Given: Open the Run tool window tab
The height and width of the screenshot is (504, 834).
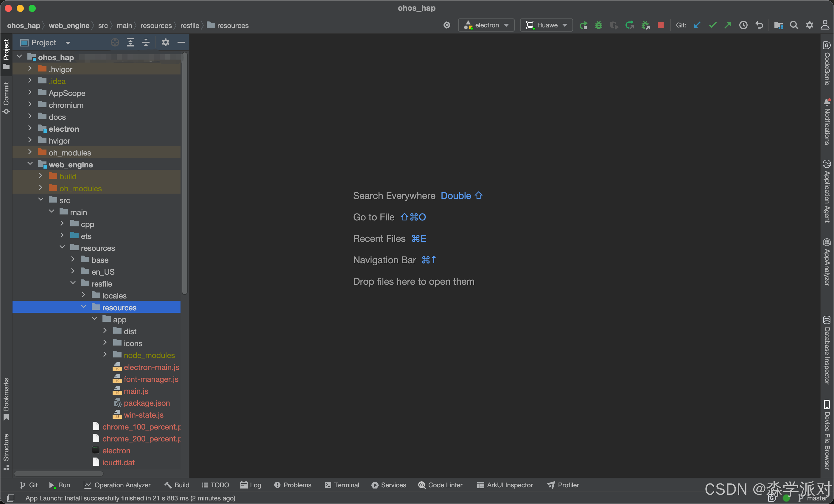Looking at the screenshot, I should [x=60, y=485].
